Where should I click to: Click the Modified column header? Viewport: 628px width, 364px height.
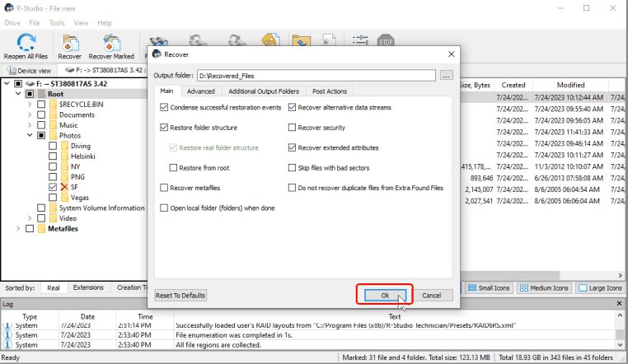tap(570, 85)
